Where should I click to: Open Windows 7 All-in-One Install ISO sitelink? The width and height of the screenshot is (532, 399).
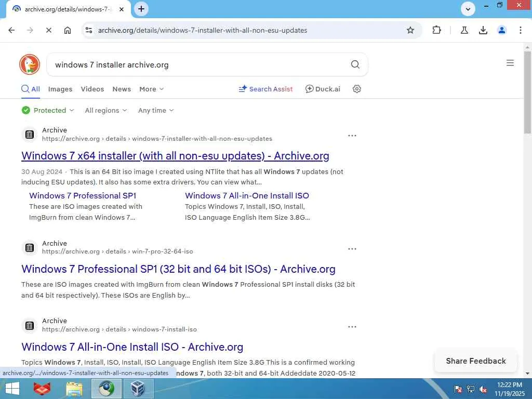coord(247,195)
